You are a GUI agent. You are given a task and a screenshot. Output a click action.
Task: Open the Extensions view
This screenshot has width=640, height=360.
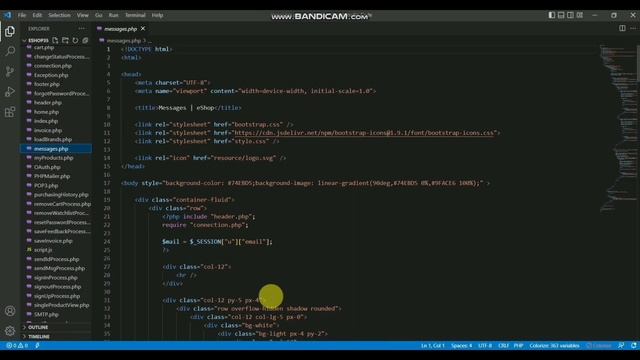10,112
